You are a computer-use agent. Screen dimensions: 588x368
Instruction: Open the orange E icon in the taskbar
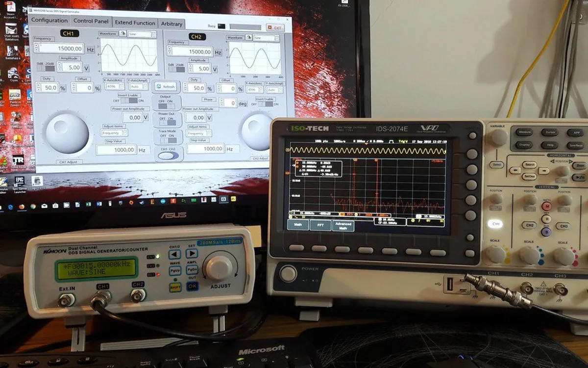(152, 201)
